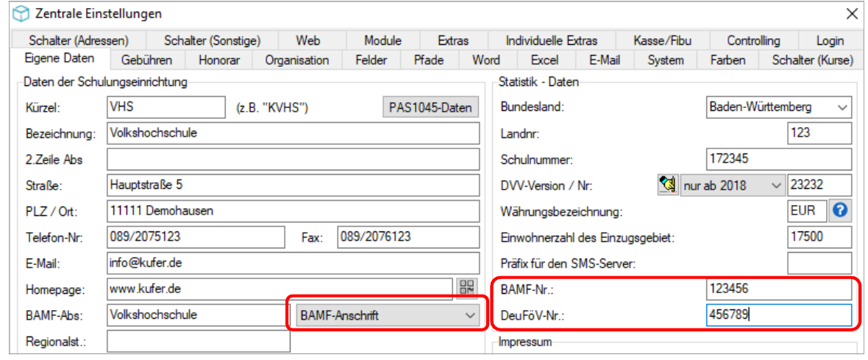Open the Gebühren tab
Viewport: 868px width, 360px height.
pos(146,60)
